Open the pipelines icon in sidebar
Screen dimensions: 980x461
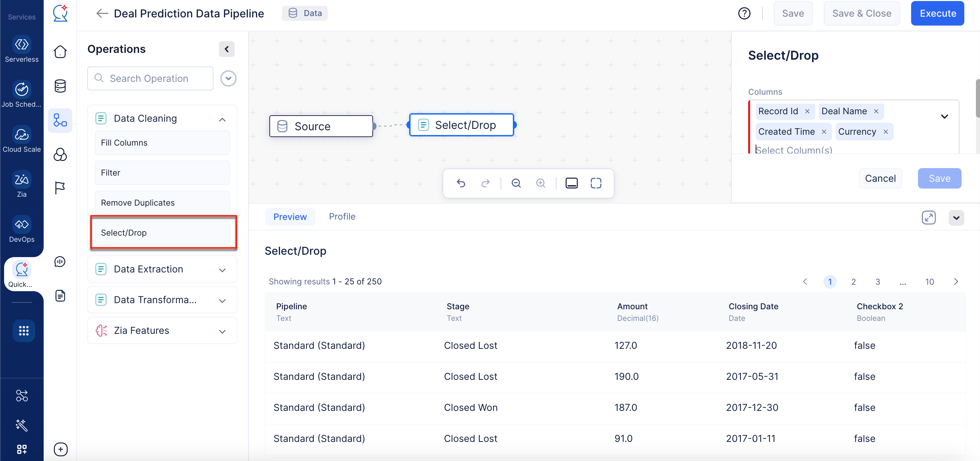tap(60, 120)
